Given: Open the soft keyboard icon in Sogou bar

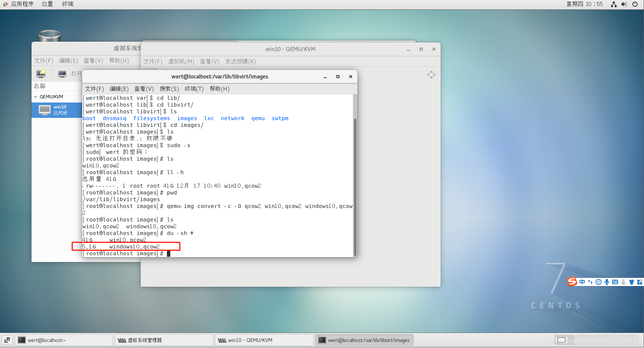Looking at the screenshot, I should [x=615, y=282].
